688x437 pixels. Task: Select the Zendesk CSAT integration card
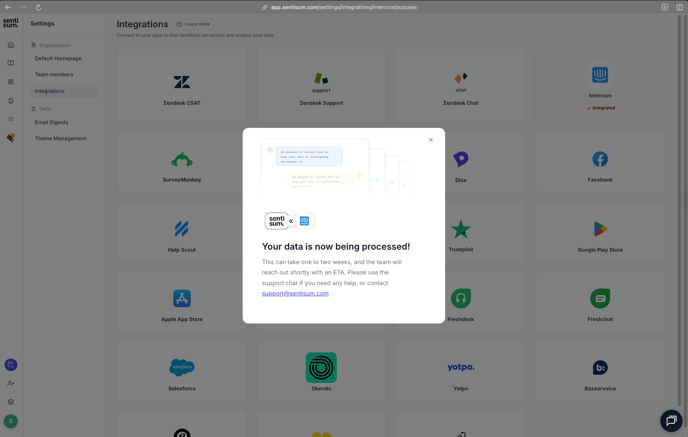point(182,87)
